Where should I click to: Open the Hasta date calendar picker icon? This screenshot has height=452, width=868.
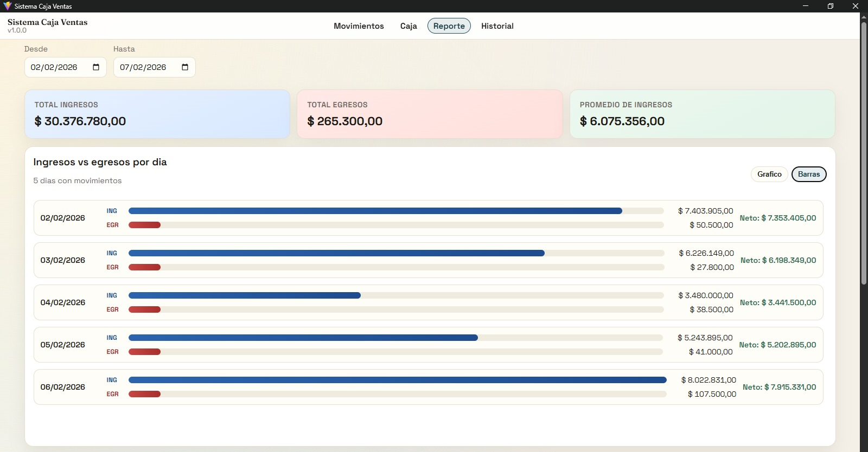tap(185, 67)
